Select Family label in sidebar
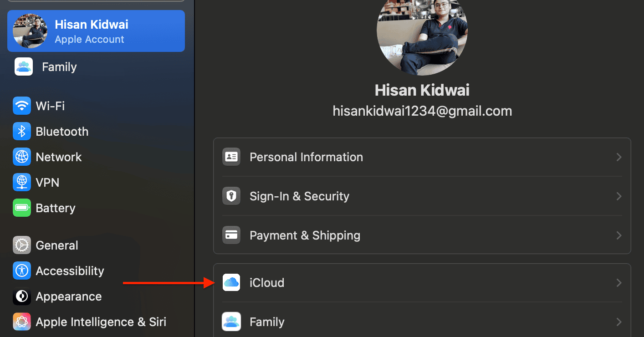 coord(59,67)
